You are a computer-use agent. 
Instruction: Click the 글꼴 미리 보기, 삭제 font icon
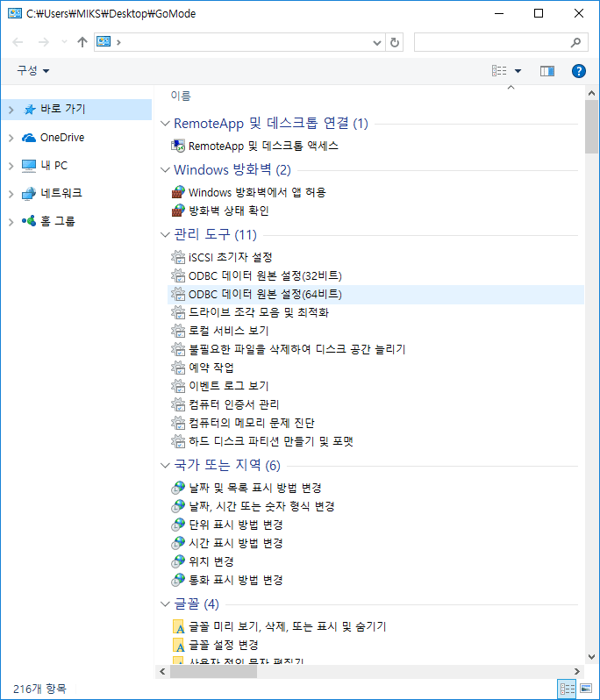[179, 626]
